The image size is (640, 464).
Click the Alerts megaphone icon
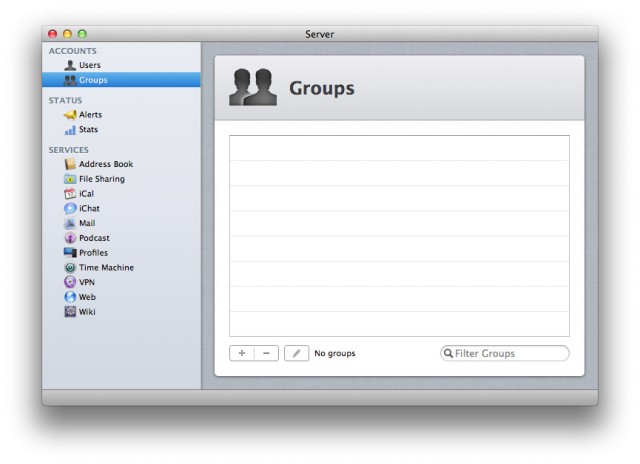pyautogui.click(x=70, y=115)
